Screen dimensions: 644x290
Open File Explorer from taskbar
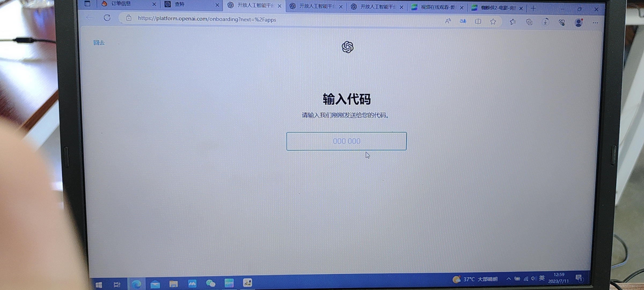click(x=173, y=284)
